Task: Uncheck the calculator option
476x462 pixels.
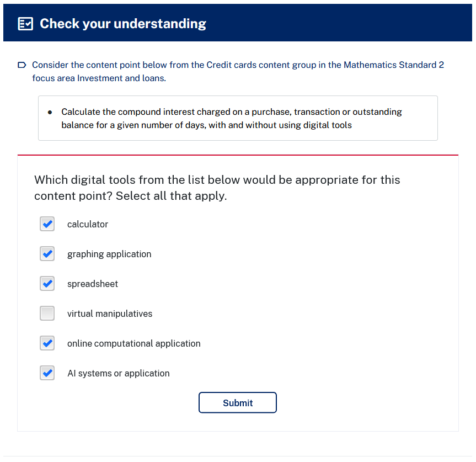Action: tap(47, 224)
